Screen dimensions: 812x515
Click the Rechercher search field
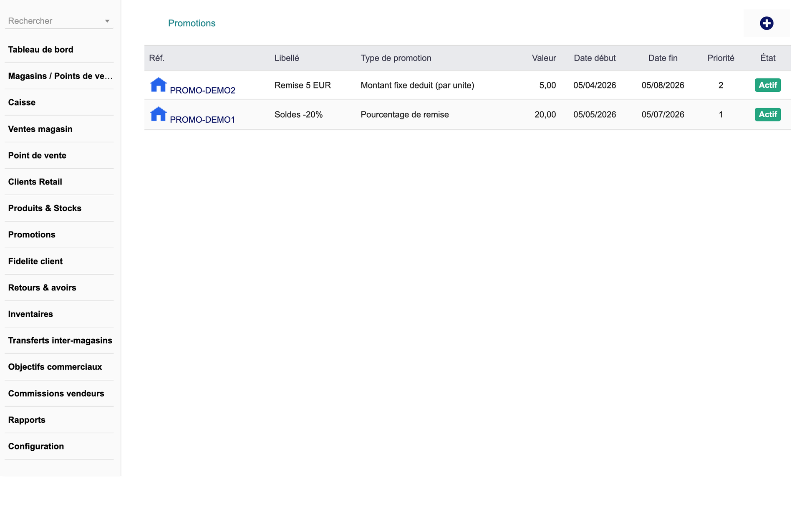(54, 21)
